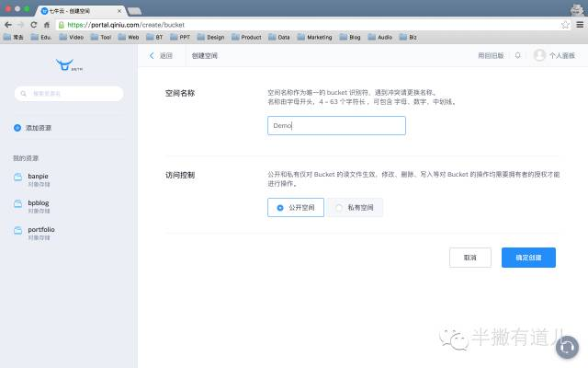Click the notification bell icon

517,56
